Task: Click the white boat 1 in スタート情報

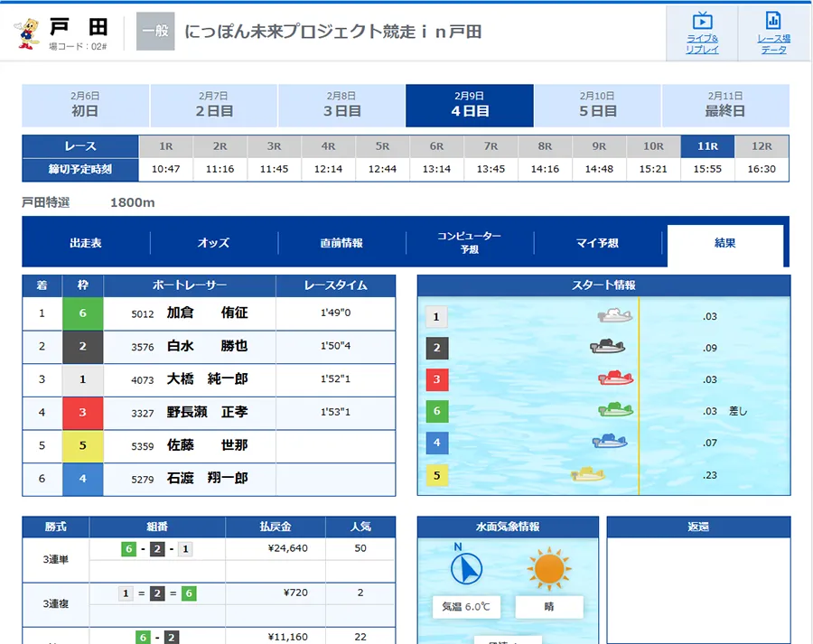Action: [x=614, y=316]
